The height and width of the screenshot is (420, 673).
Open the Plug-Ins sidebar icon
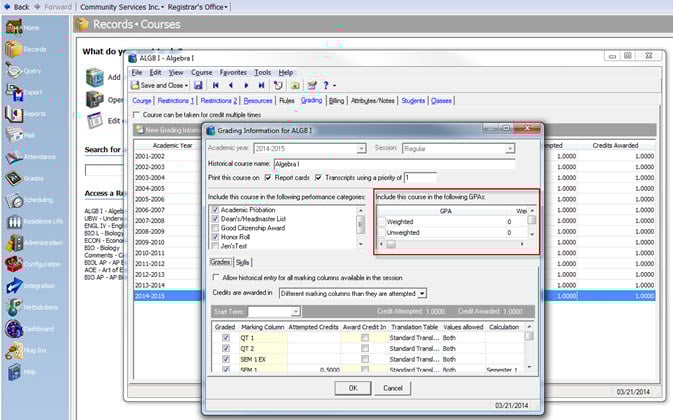click(14, 351)
